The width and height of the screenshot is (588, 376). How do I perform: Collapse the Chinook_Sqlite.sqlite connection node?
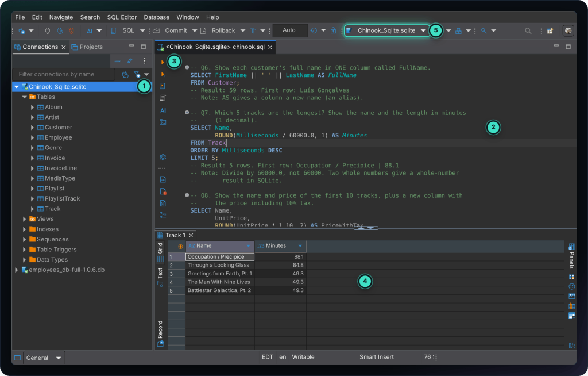coord(17,87)
